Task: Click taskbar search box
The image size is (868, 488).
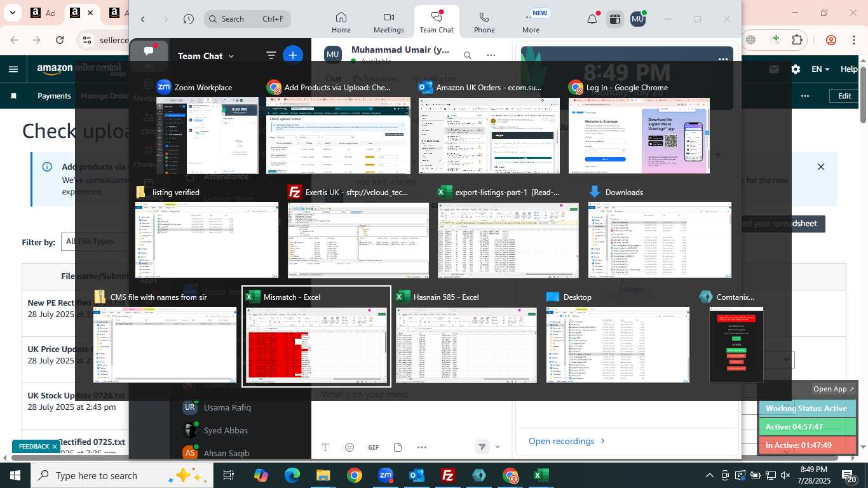Action: coord(121,475)
